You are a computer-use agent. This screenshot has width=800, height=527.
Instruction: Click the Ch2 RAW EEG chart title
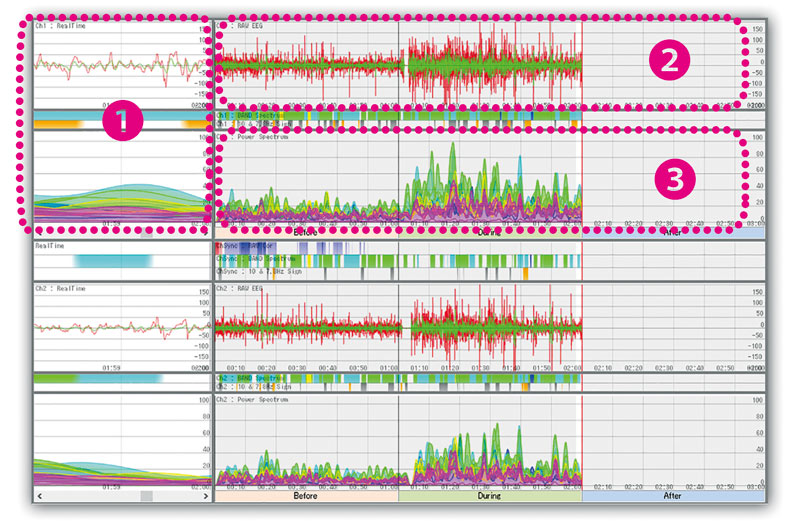pos(244,288)
